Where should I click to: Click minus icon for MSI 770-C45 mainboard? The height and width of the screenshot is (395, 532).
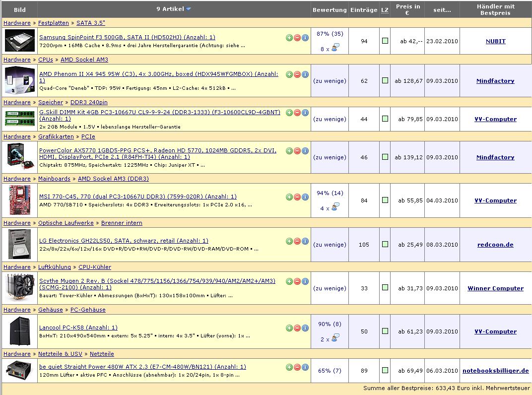pyautogui.click(x=297, y=197)
